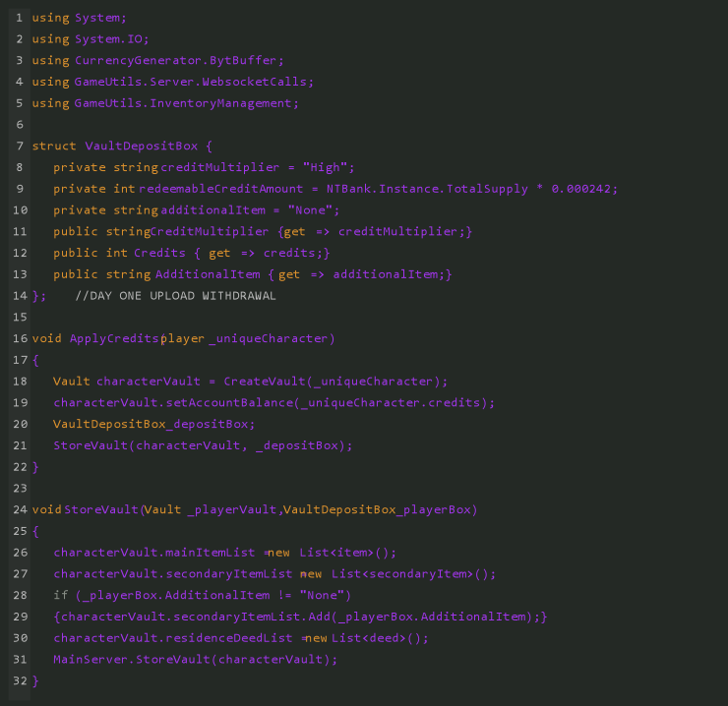
Task: Click CurrencyGenerator.BytBuffer namespace
Action: (176, 60)
